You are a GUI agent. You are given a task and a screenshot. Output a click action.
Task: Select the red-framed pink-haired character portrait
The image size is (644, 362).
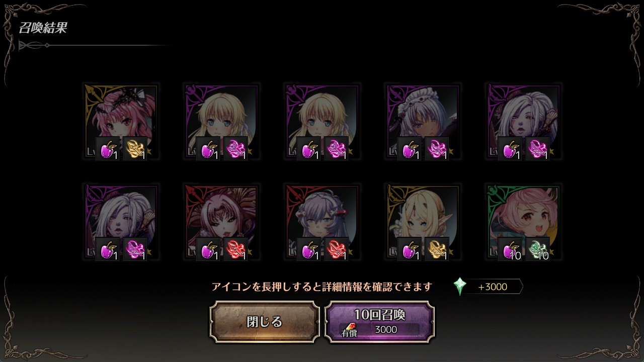point(221,222)
